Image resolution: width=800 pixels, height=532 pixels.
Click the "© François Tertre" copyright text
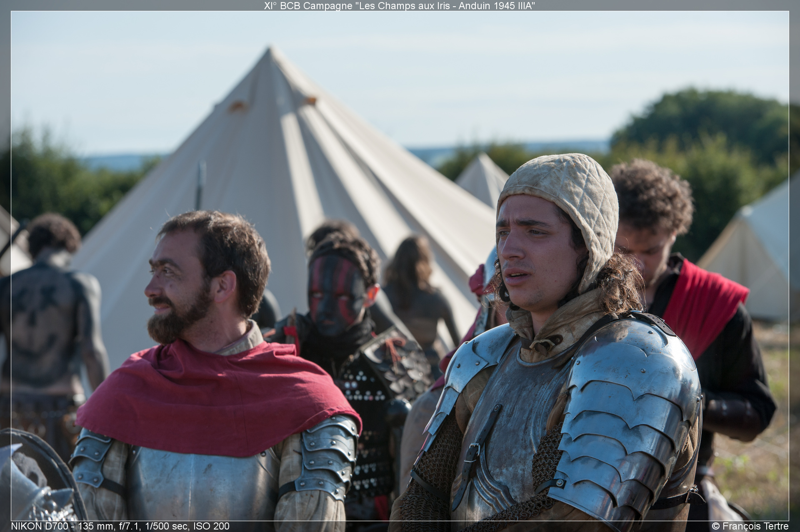[750, 526]
